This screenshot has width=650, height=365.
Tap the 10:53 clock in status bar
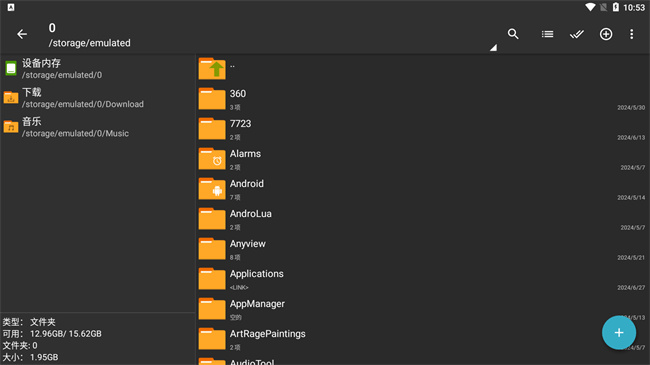(x=634, y=7)
